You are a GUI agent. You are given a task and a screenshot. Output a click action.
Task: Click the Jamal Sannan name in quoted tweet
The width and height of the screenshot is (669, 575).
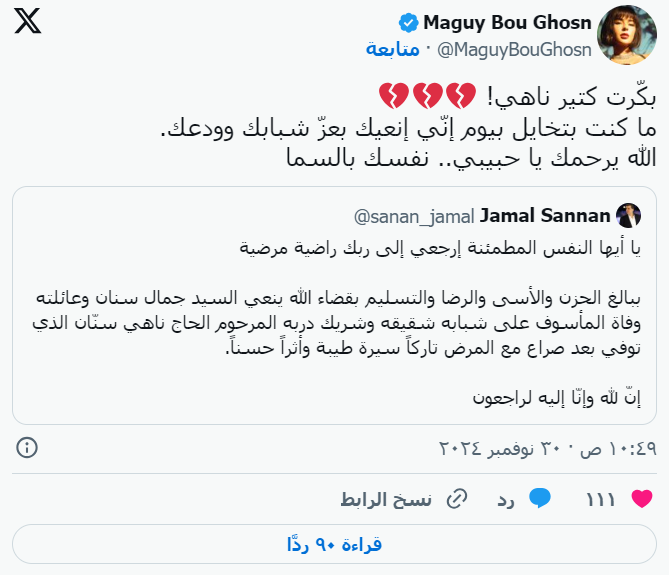pos(545,215)
